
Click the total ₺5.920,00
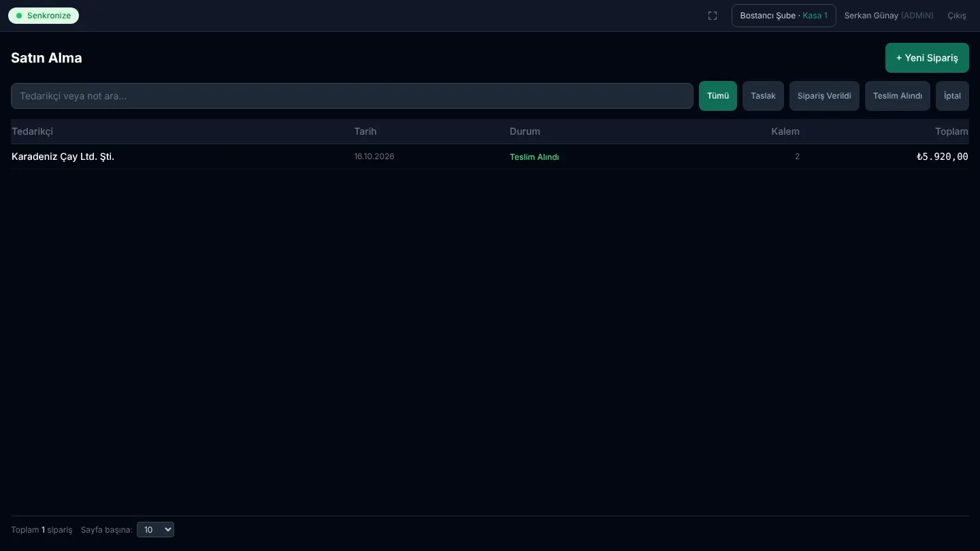943,156
